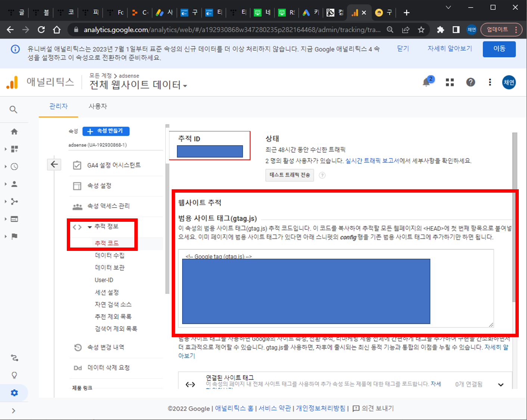Click the back arrow in property column
This screenshot has width=527, height=420.
coord(54,164)
